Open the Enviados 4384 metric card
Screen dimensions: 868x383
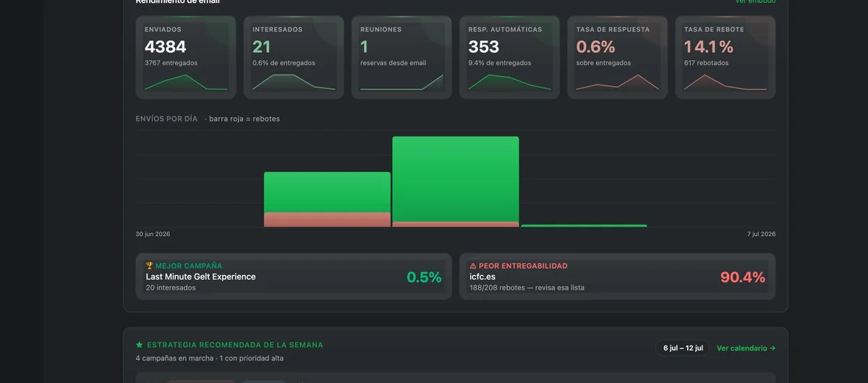point(184,57)
